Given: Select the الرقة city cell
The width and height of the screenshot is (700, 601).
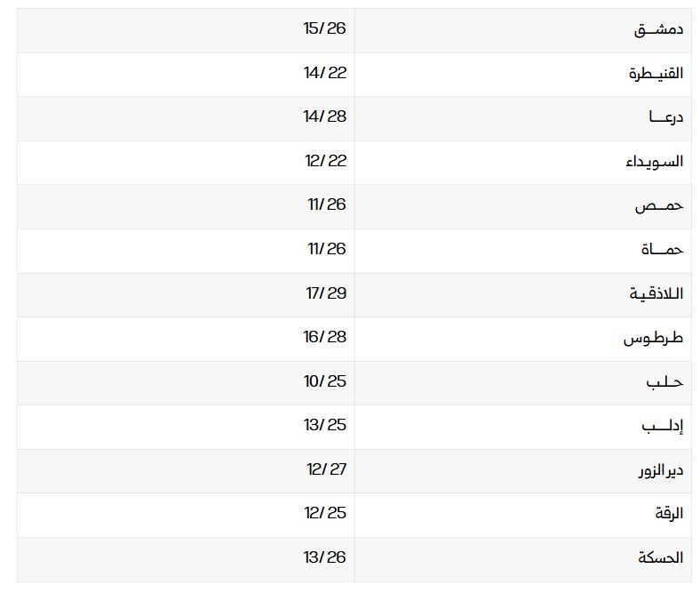Looking at the screenshot, I should (x=668, y=515).
